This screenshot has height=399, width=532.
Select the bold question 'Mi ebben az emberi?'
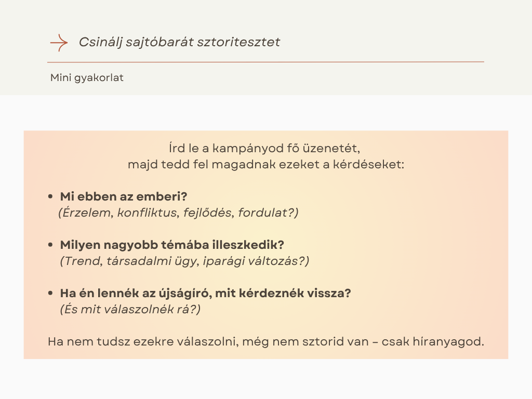click(124, 197)
